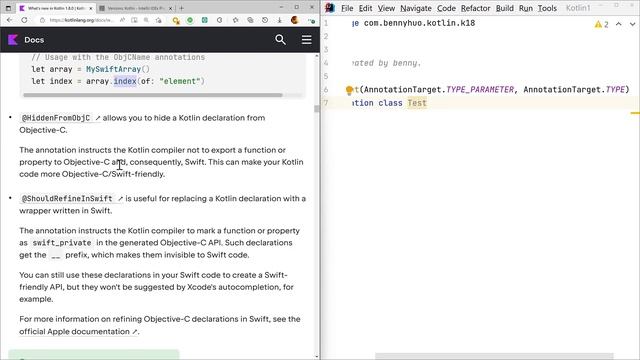This screenshot has height=360, width=640.
Task: Click the Kotlin logo in docs header
Action: [x=13, y=40]
